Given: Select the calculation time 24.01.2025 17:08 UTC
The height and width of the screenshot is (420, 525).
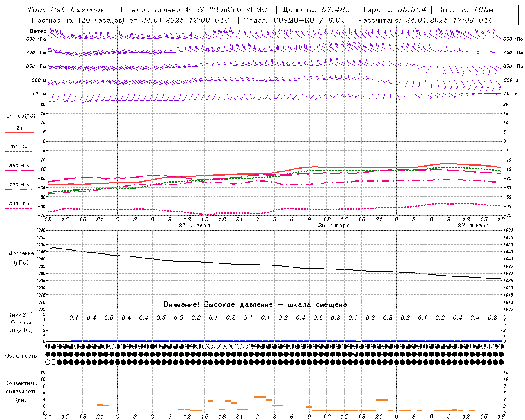Looking at the screenshot, I should pyautogui.click(x=450, y=20).
